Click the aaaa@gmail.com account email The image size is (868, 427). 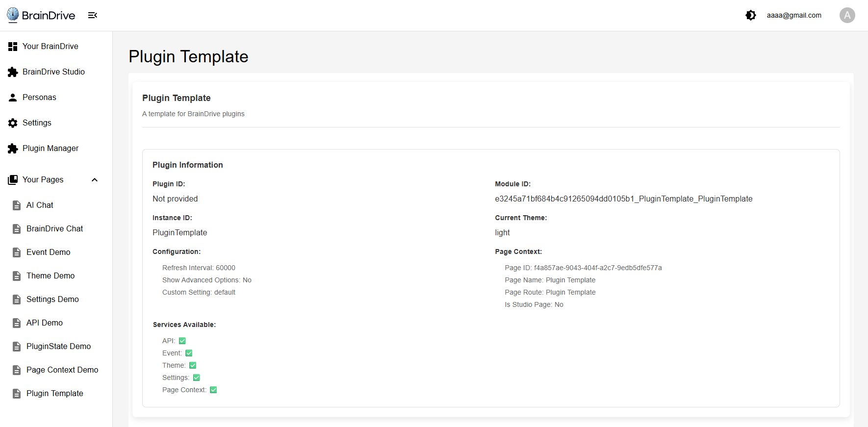point(793,15)
